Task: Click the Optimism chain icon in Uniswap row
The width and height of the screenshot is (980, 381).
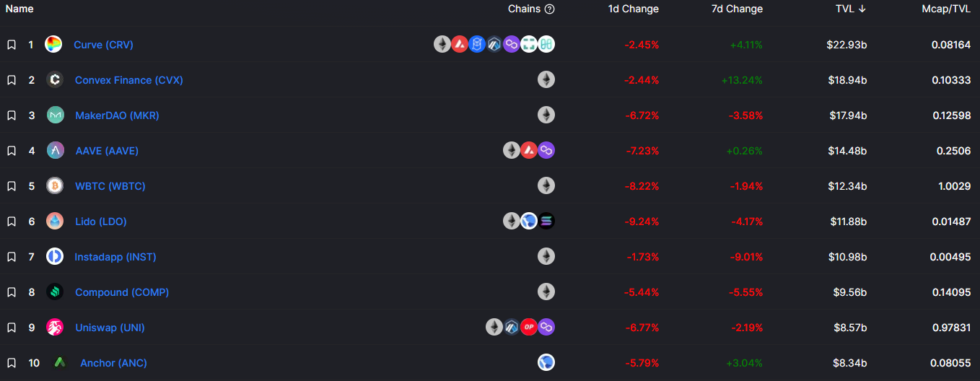Action: point(529,328)
